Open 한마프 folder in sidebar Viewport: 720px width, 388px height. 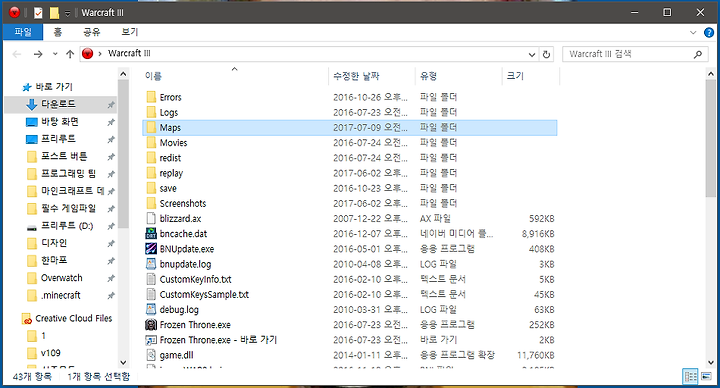(54, 260)
